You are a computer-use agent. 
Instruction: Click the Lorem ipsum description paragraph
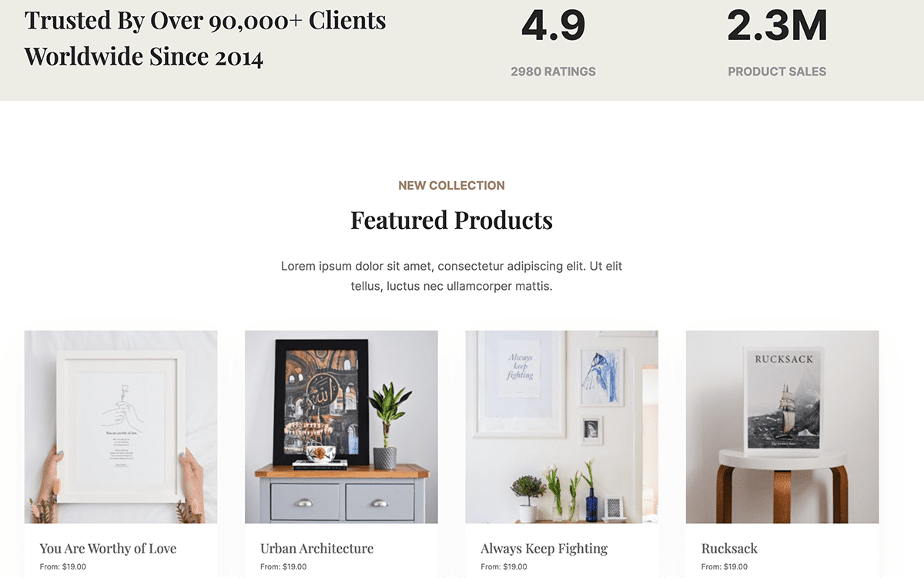(451, 276)
